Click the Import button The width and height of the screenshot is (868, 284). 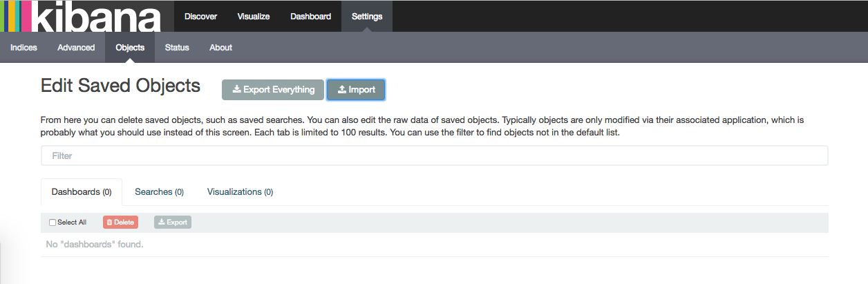point(356,90)
